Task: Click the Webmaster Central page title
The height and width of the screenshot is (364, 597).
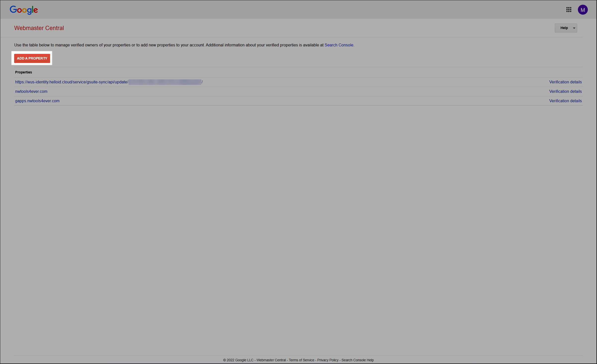Action: coord(39,28)
